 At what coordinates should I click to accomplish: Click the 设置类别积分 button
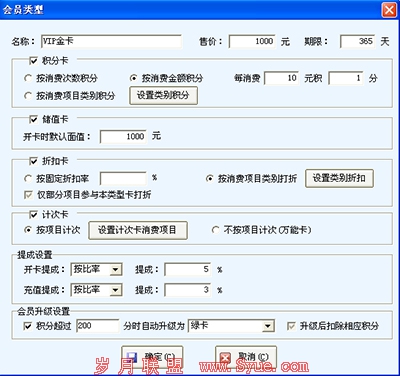pyautogui.click(x=163, y=96)
